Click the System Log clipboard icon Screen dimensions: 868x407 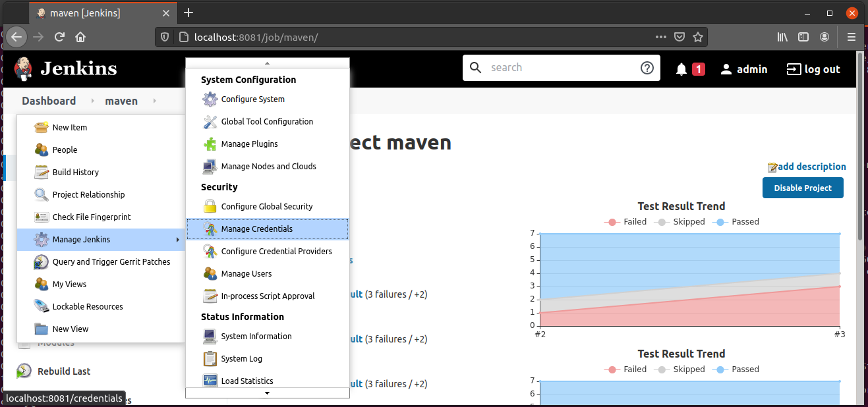(210, 358)
